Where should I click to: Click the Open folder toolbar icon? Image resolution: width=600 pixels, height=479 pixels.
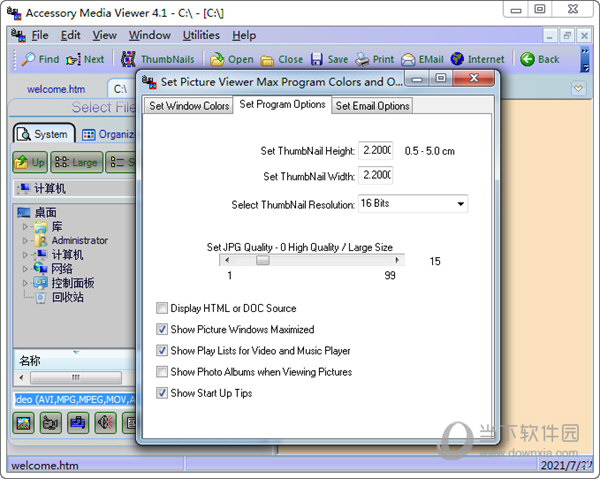point(217,59)
